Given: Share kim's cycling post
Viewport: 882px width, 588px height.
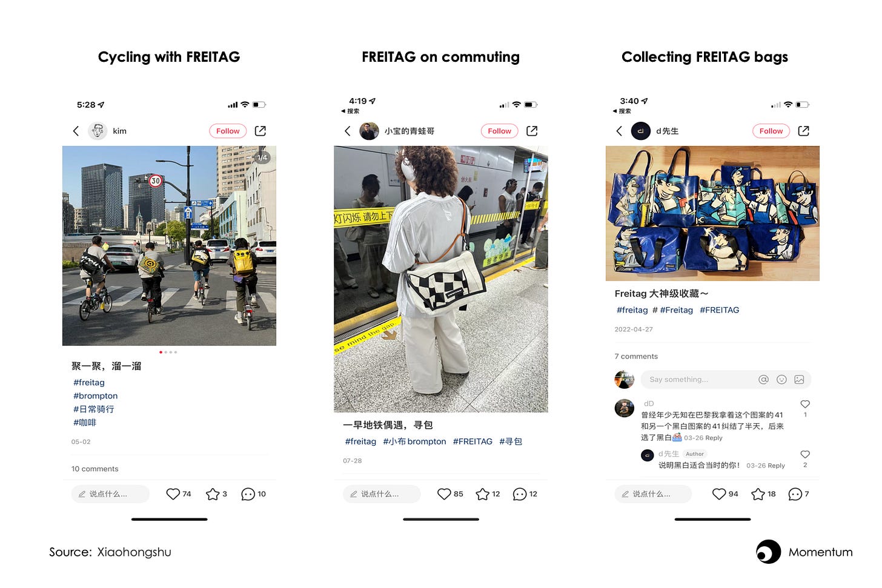Looking at the screenshot, I should point(260,131).
